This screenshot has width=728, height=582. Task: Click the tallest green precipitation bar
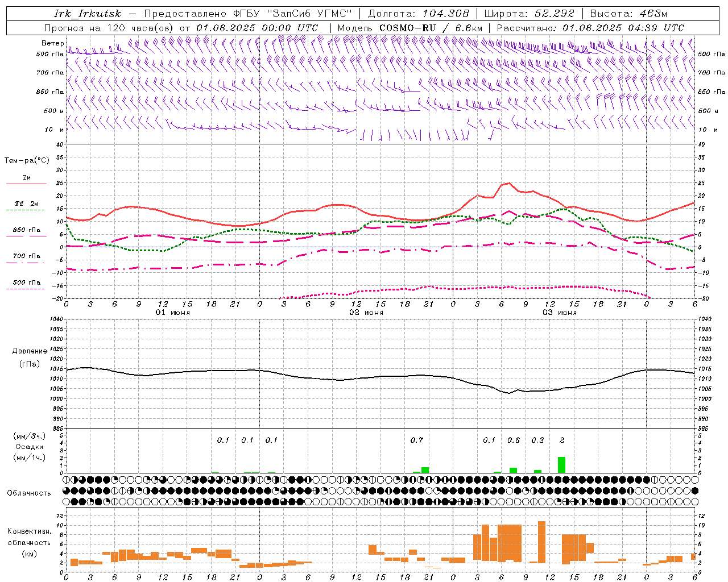tap(562, 465)
